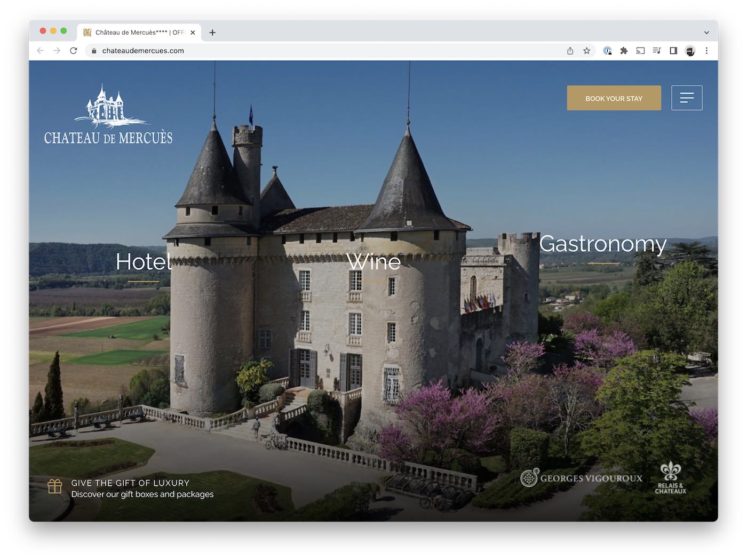Open the Gastronomy section
Image resolution: width=747 pixels, height=560 pixels.
tap(602, 244)
